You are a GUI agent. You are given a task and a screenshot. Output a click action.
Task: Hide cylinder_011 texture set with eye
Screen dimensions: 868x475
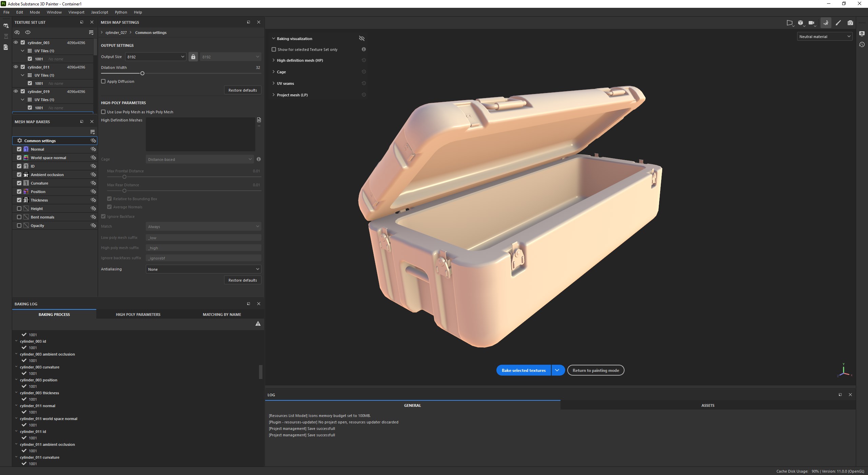coord(16,67)
